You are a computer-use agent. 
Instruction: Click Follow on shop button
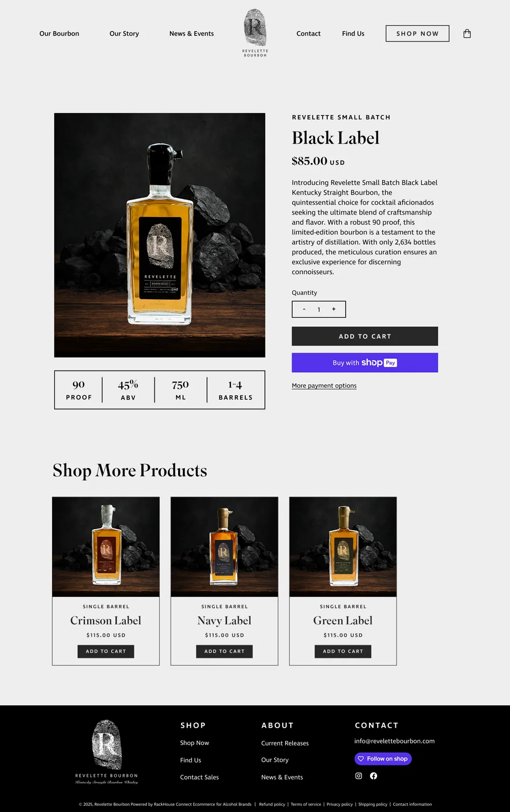click(x=383, y=759)
